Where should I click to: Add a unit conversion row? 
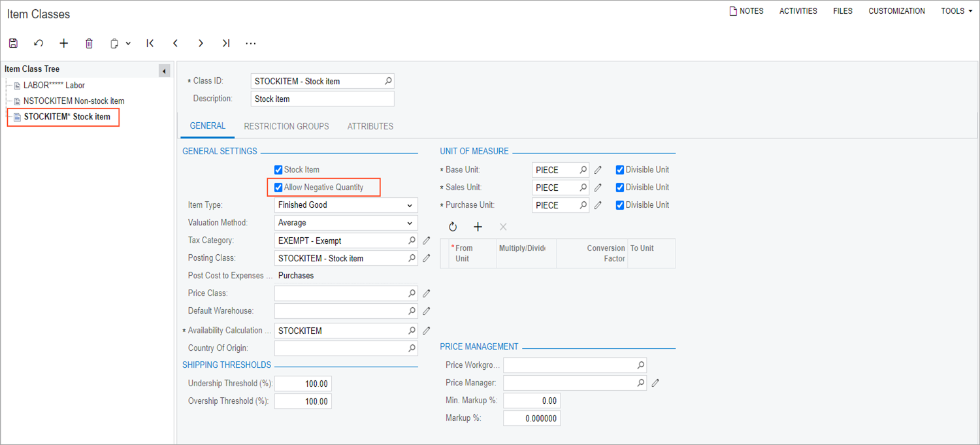[478, 227]
